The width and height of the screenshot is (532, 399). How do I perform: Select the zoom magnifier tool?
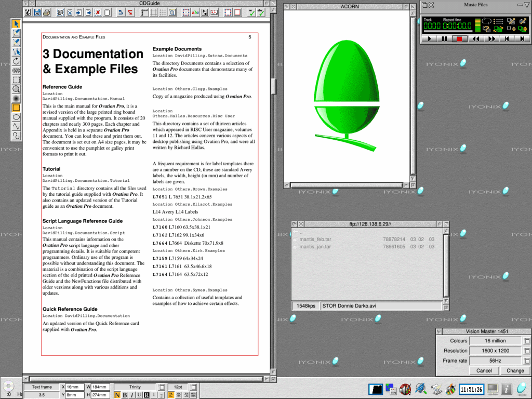[x=16, y=89]
